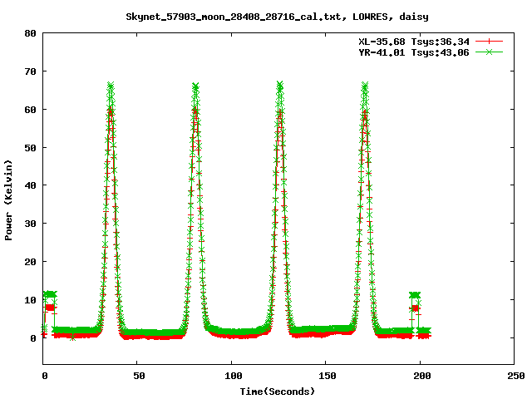Click the y-axis tick label 40
Viewport: 532px width, 399px height.
30,185
